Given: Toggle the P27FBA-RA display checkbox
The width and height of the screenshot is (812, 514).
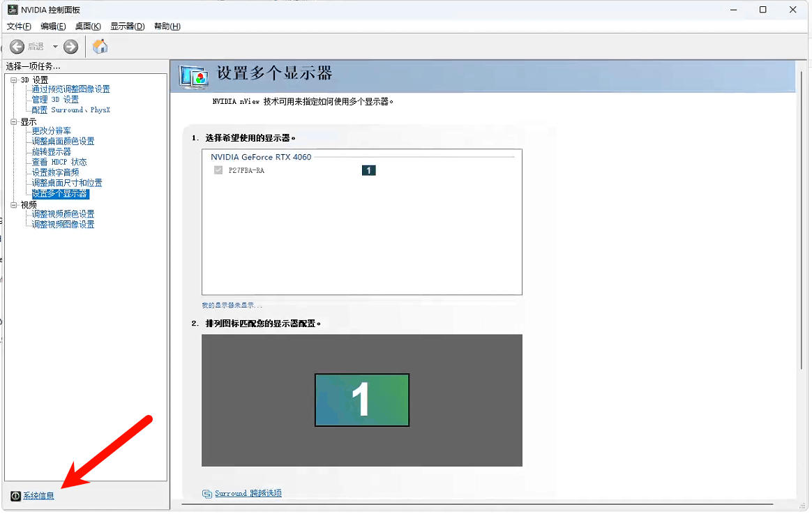Looking at the screenshot, I should coord(218,170).
